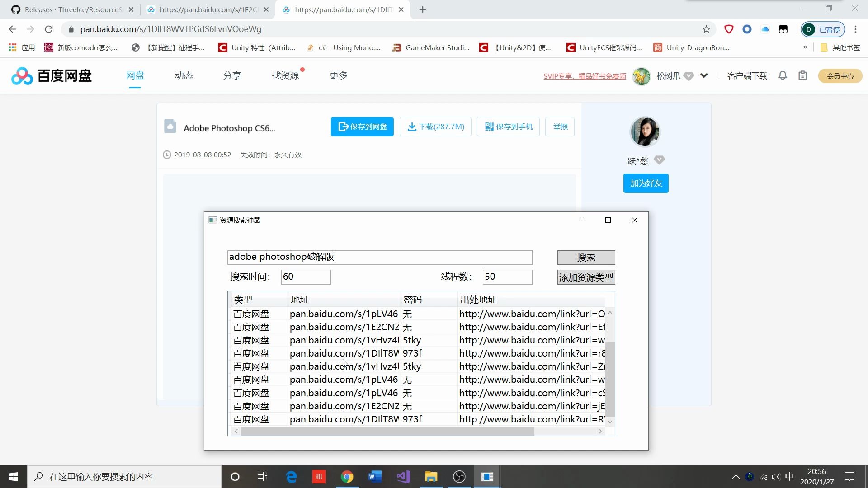Focus the 线程数 field with 50
Viewport: 868px width, 488px height.
pyautogui.click(x=507, y=277)
